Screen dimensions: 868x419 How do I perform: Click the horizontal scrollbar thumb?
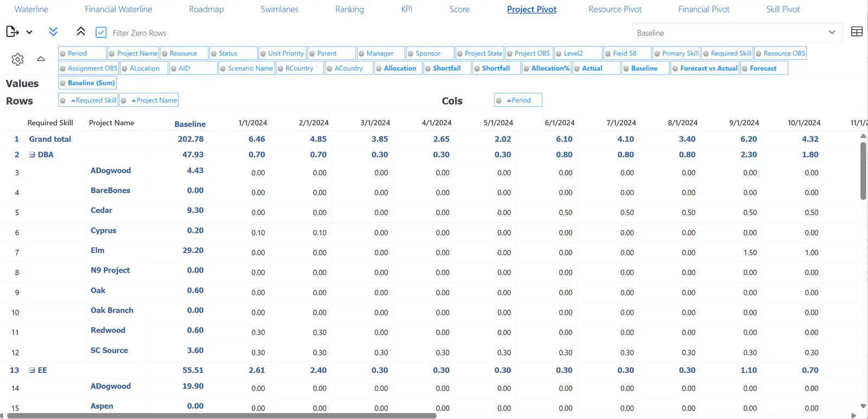pos(222,416)
